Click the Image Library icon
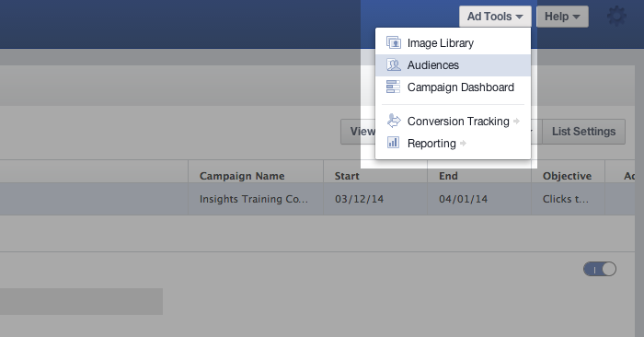Screen dimensions: 644x337 394,42
